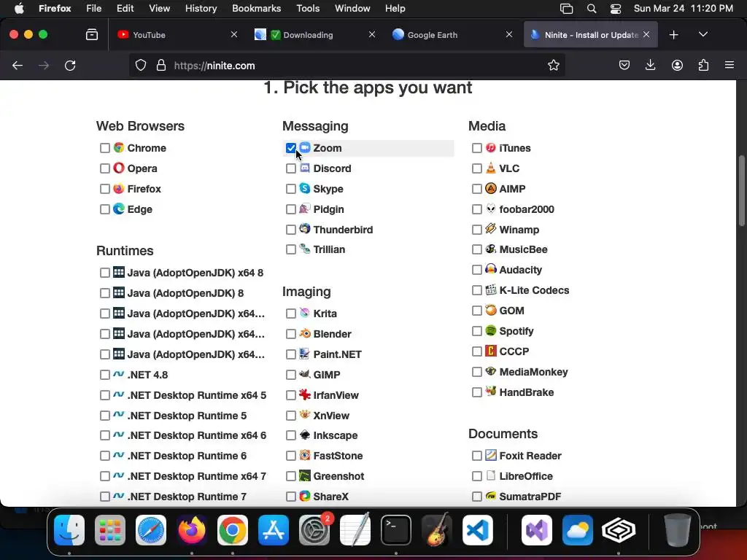Screen dimensions: 747x560
Task: Close the Google Earth tab
Action: point(508,34)
